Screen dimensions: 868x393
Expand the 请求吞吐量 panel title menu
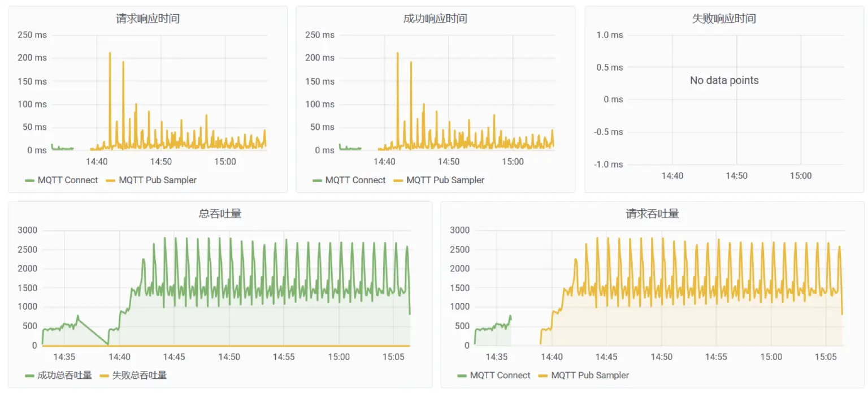tap(652, 214)
